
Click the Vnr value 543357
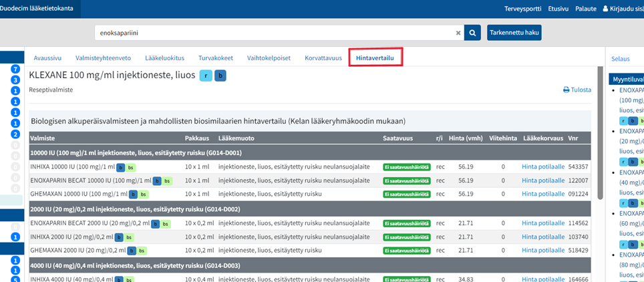click(579, 167)
